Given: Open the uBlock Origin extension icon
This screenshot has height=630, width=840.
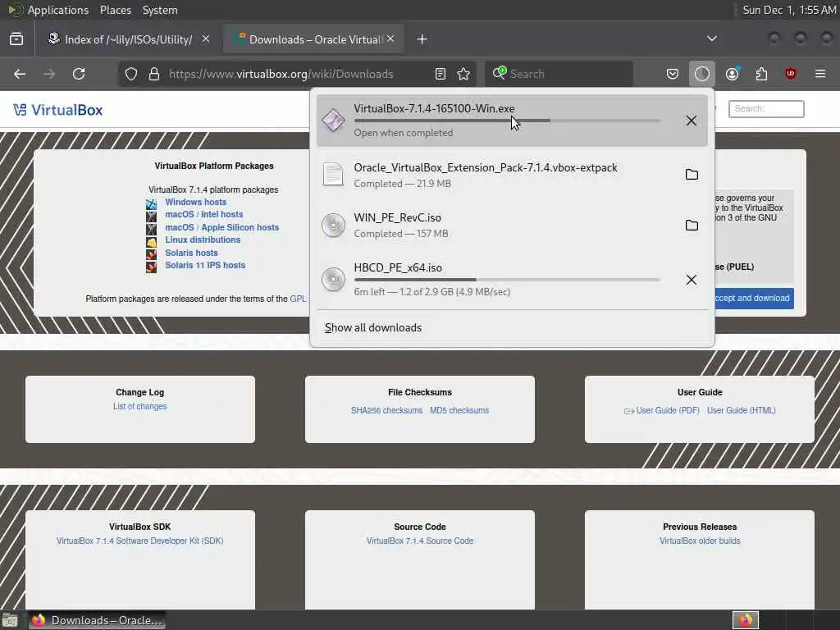Looking at the screenshot, I should [791, 74].
